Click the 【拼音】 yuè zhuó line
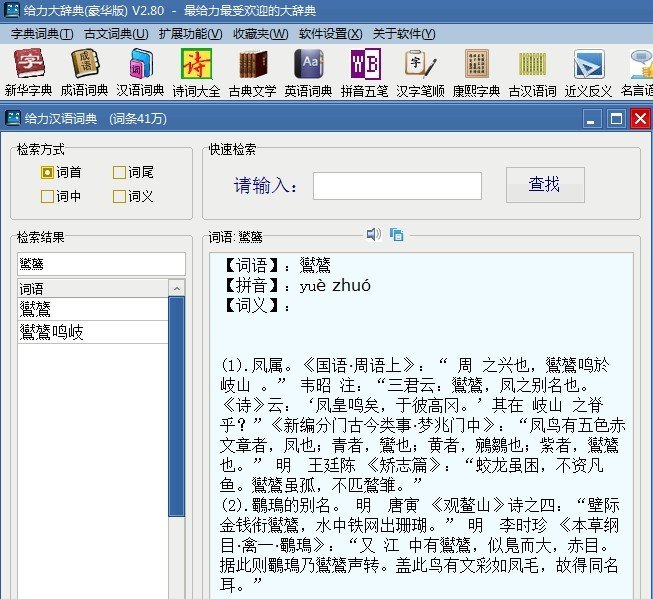 click(x=296, y=286)
